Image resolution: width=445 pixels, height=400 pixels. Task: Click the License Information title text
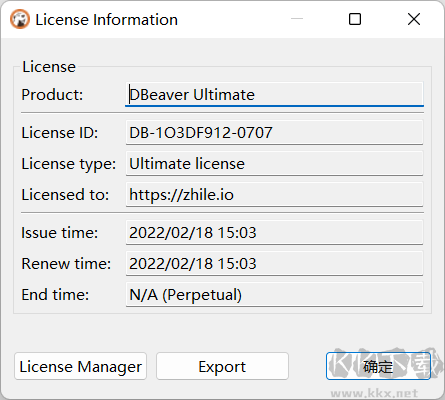coord(106,20)
